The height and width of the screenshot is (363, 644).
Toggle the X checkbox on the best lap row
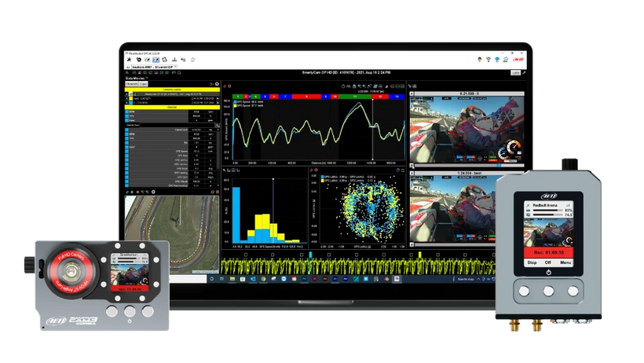pyautogui.click(x=126, y=99)
